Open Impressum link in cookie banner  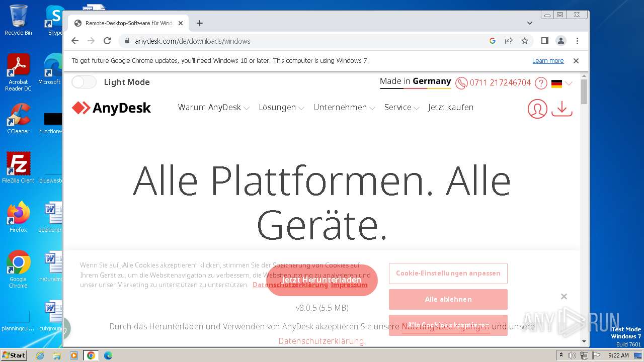[349, 285]
